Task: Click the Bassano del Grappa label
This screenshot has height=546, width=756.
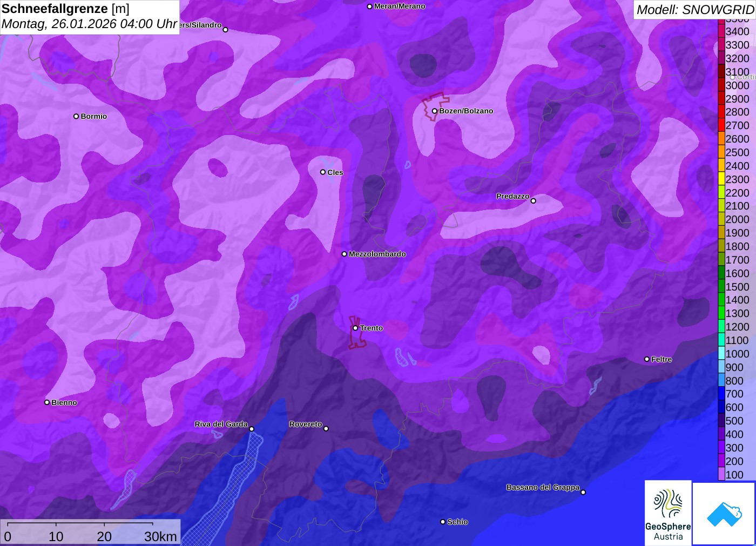Action: (543, 487)
